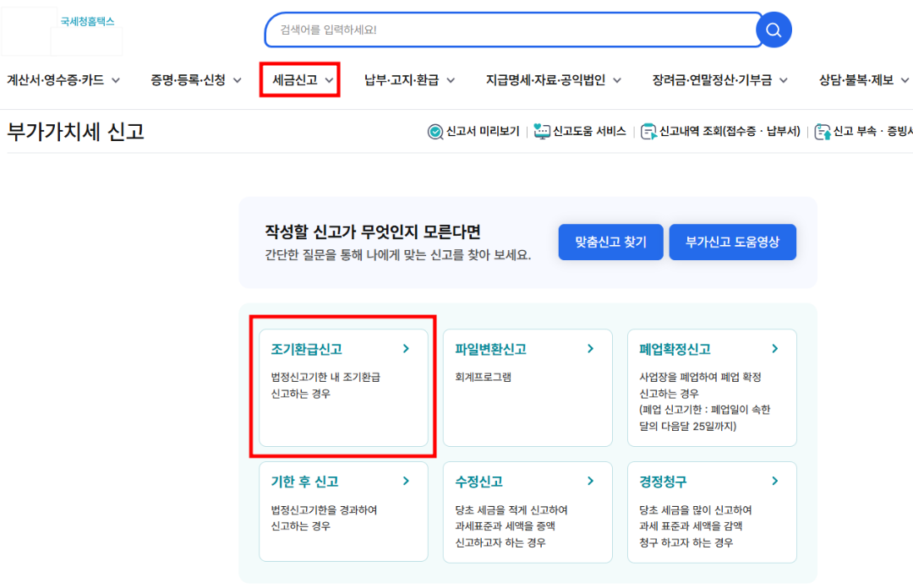Select 경정청구 to reduce overreported tax
The height and width of the screenshot is (588, 913).
point(712,511)
